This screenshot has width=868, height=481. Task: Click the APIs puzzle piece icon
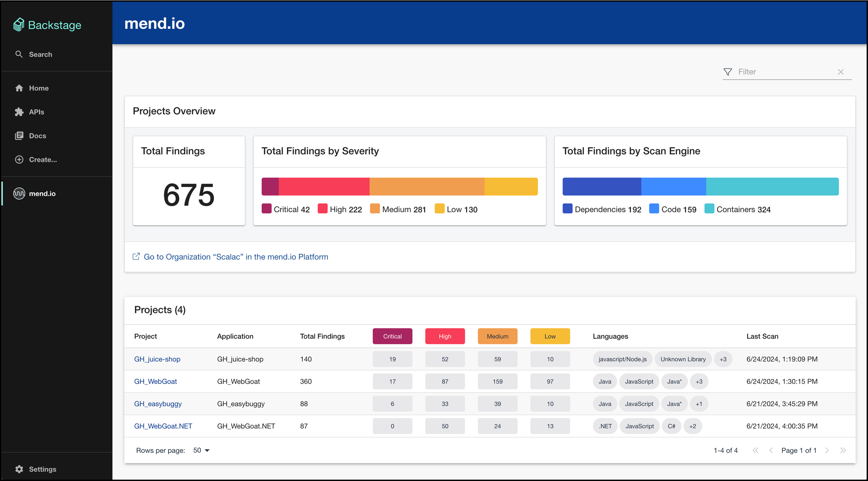(19, 112)
